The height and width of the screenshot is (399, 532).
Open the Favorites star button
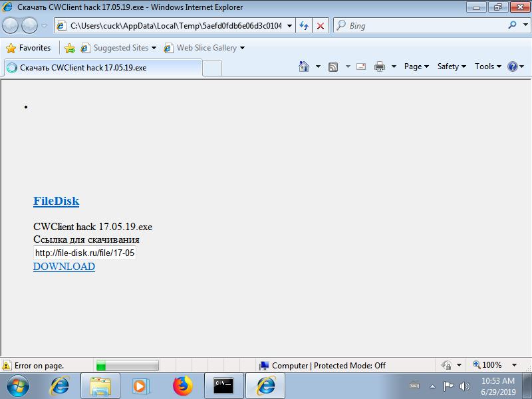[29, 48]
